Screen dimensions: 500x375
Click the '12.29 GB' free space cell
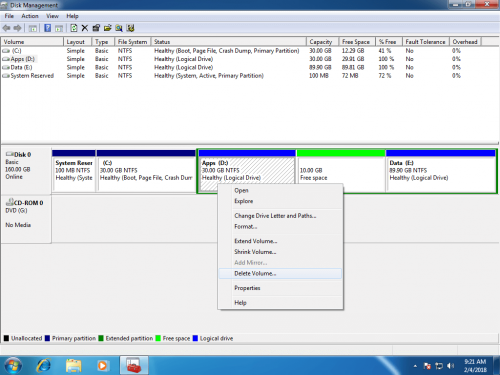click(x=353, y=51)
